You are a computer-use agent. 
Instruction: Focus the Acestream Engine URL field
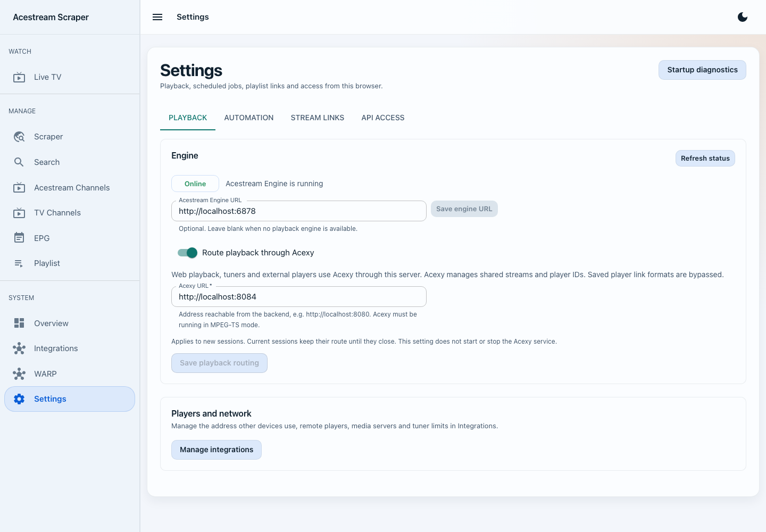tap(299, 211)
